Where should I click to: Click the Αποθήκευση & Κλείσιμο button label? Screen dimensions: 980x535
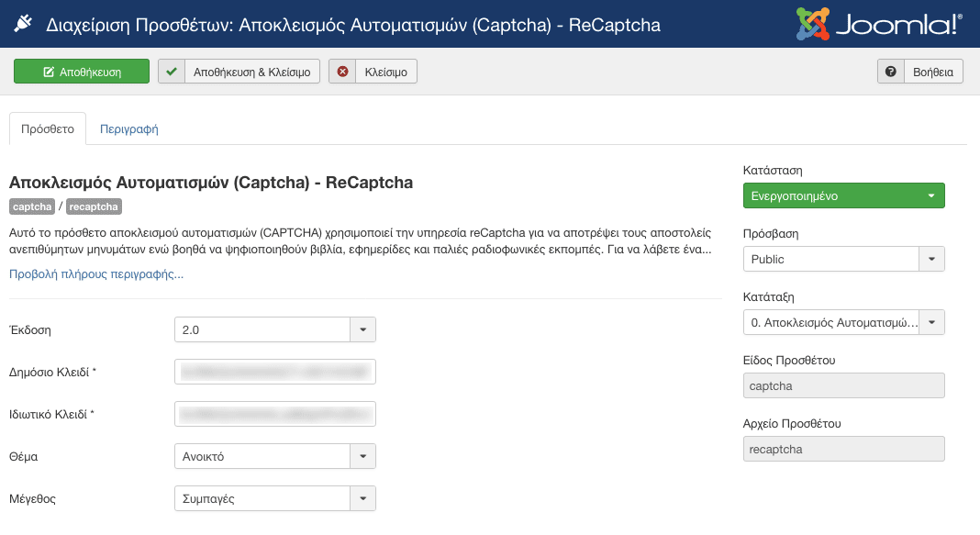251,72
